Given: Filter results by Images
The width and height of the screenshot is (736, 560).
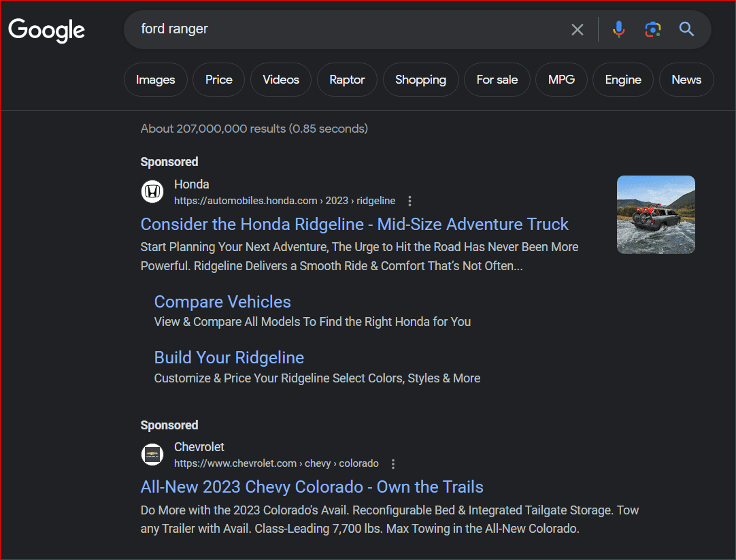Looking at the screenshot, I should pyautogui.click(x=155, y=80).
